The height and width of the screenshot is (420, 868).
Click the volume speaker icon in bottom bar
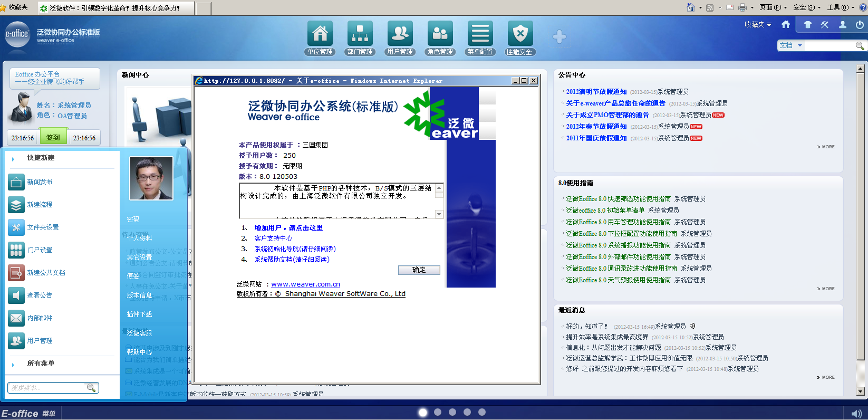tap(856, 414)
